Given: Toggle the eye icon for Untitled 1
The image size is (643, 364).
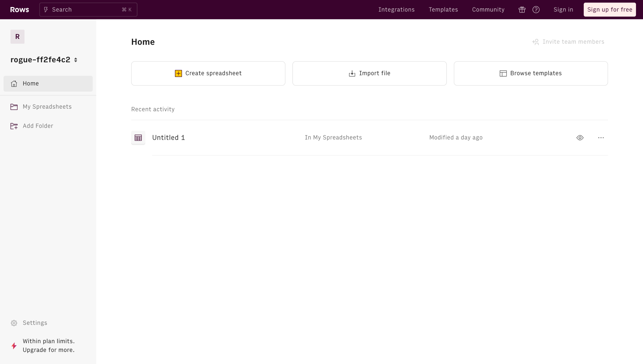Looking at the screenshot, I should click(x=580, y=138).
